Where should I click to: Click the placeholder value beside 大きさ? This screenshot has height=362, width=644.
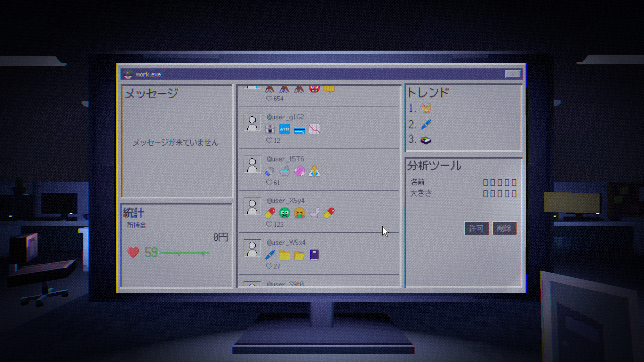pos(500,194)
